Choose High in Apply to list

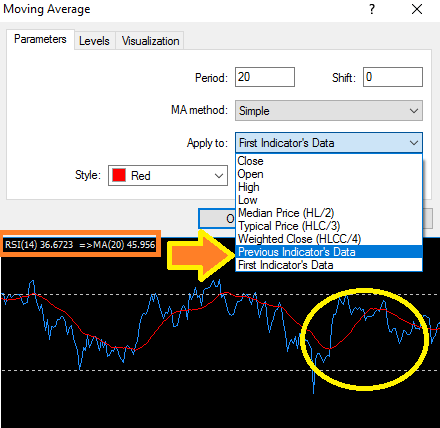(329, 187)
